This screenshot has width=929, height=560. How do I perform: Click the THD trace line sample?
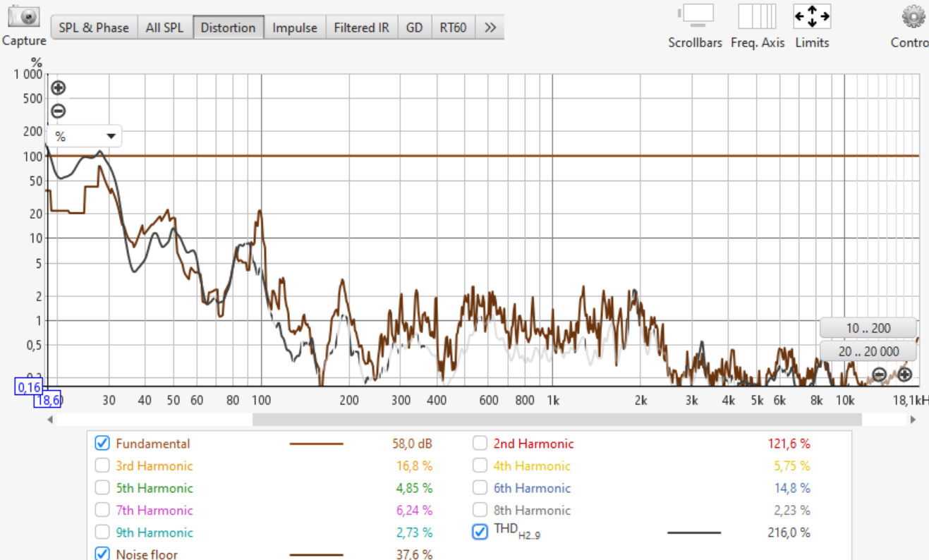694,533
